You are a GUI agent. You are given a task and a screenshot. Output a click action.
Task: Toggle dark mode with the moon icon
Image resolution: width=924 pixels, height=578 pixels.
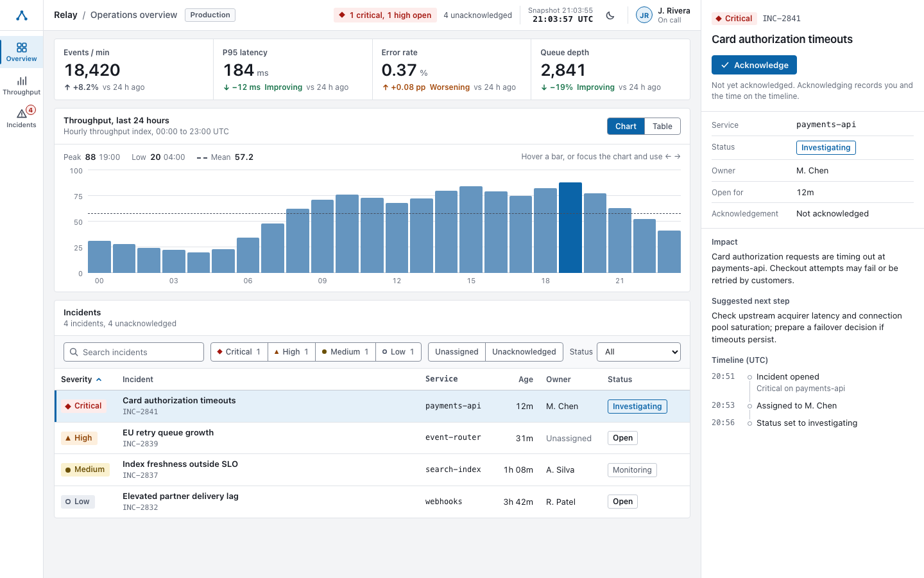pos(610,15)
